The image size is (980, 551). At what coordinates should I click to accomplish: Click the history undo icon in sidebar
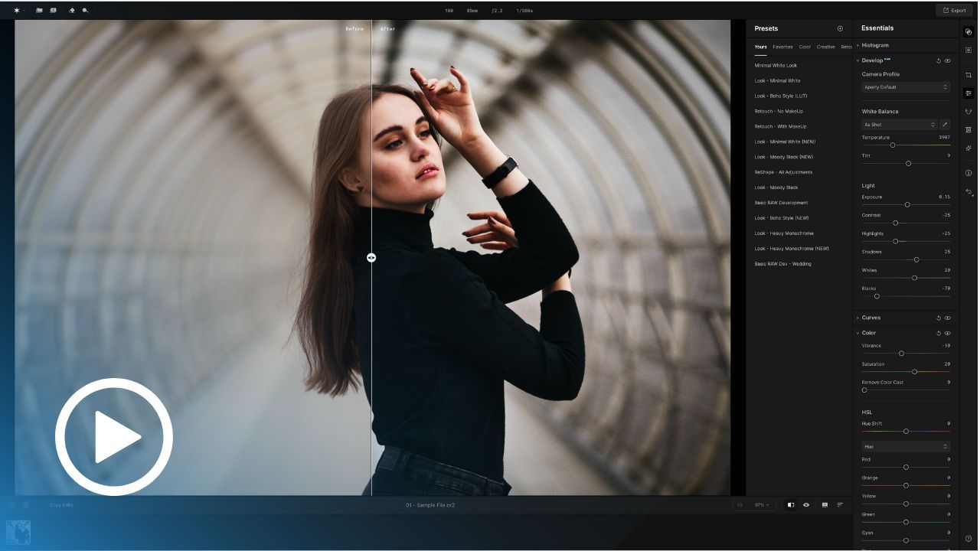click(969, 192)
